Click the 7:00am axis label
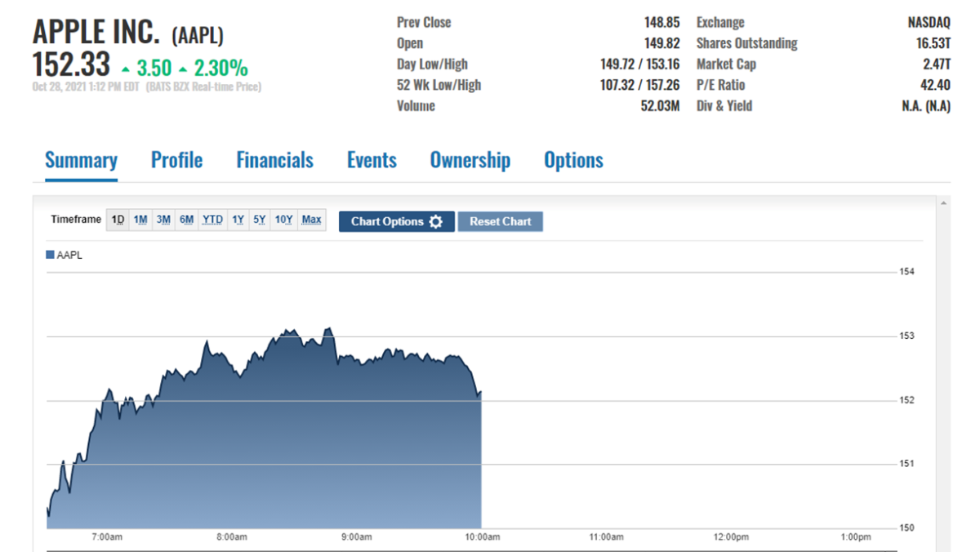The width and height of the screenshot is (980, 552). click(x=107, y=537)
